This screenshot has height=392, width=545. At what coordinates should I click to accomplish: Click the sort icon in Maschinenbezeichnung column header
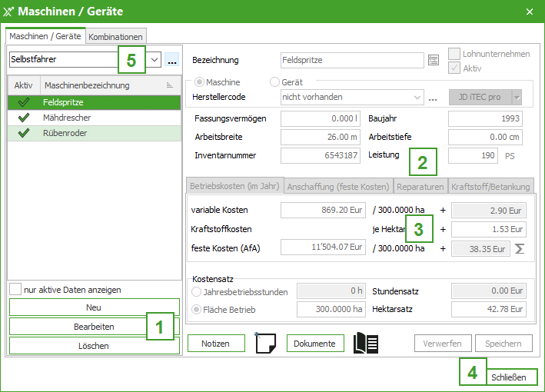(170, 85)
